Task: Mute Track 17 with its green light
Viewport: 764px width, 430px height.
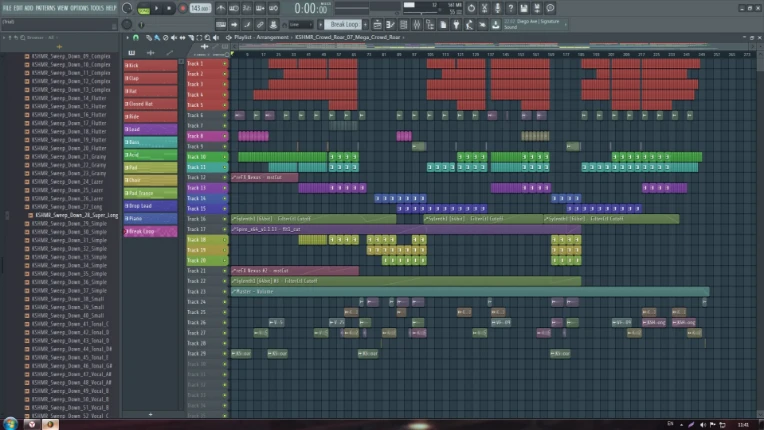Action: [225, 229]
